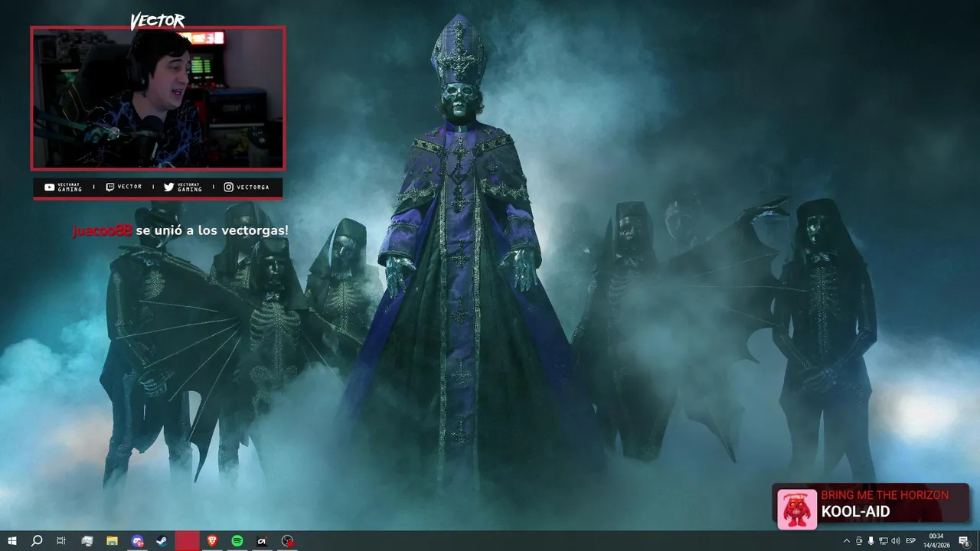Open the clock showing 00:34 14/4/2026

[x=936, y=541]
